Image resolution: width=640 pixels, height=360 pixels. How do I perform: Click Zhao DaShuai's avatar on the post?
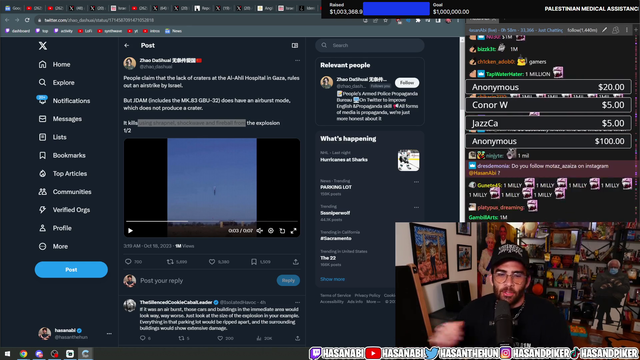[130, 63]
